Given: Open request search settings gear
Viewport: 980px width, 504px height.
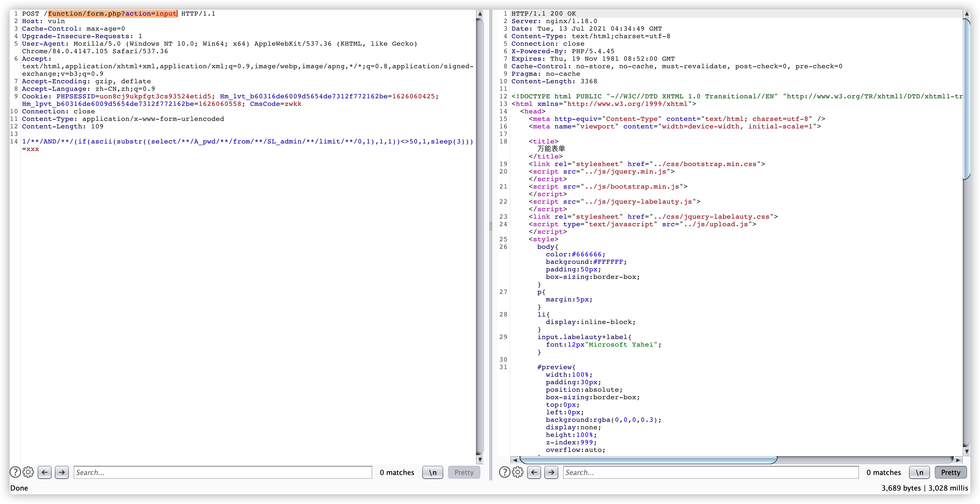Looking at the screenshot, I should 28,472.
